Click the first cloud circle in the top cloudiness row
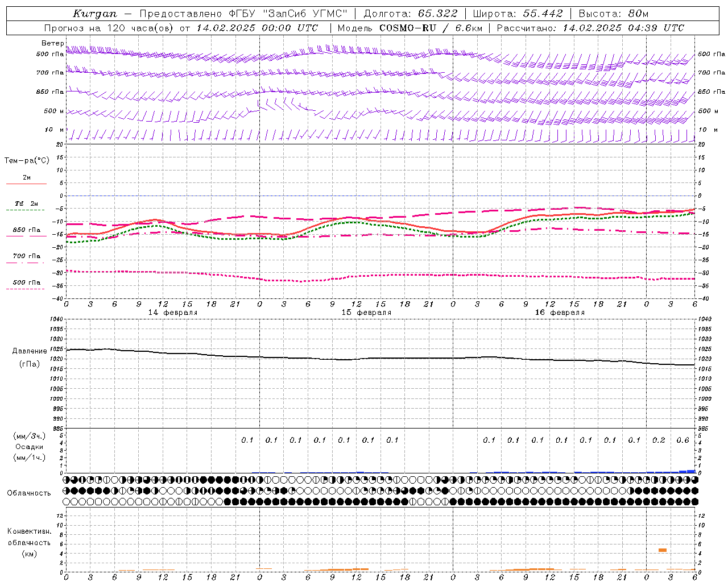The image size is (728, 582). pos(67,480)
